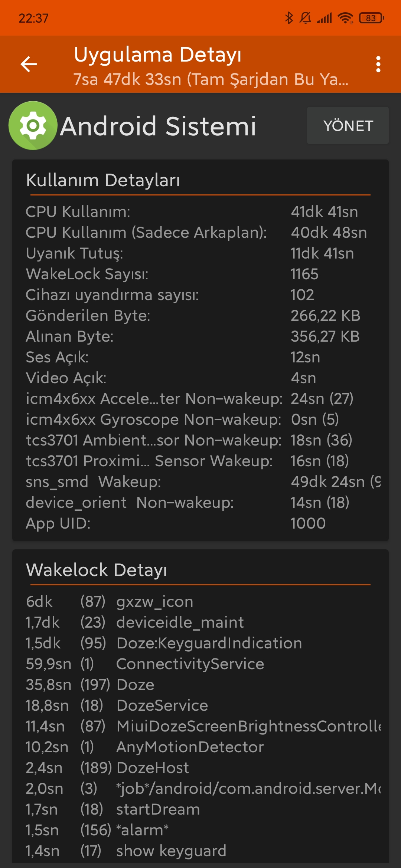This screenshot has height=868, width=401.
Task: Tap the cellular signal bars icon
Action: pos(324,18)
